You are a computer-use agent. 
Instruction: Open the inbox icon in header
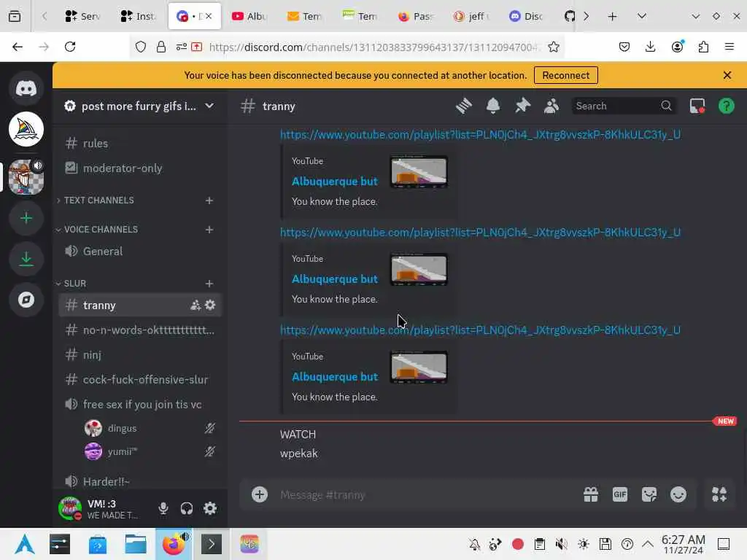[x=697, y=106]
